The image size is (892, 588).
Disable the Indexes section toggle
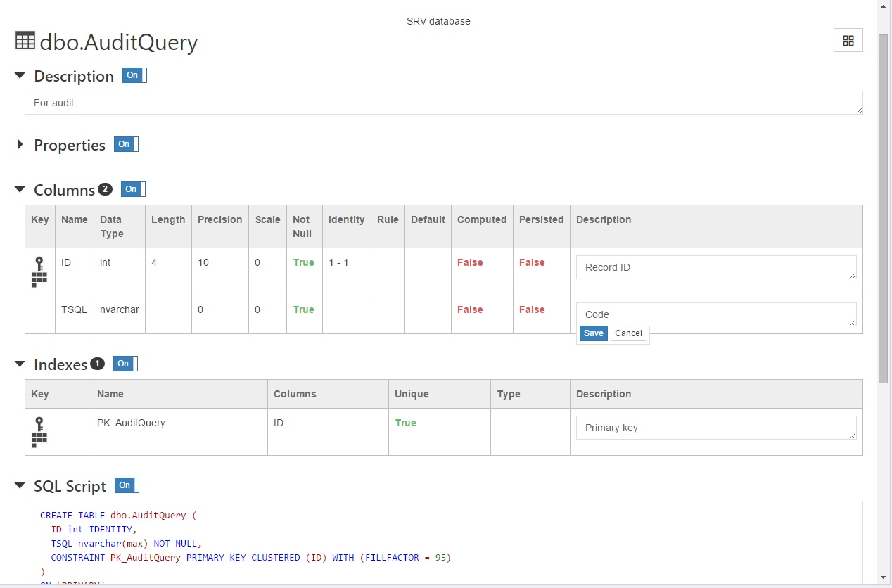pos(125,364)
